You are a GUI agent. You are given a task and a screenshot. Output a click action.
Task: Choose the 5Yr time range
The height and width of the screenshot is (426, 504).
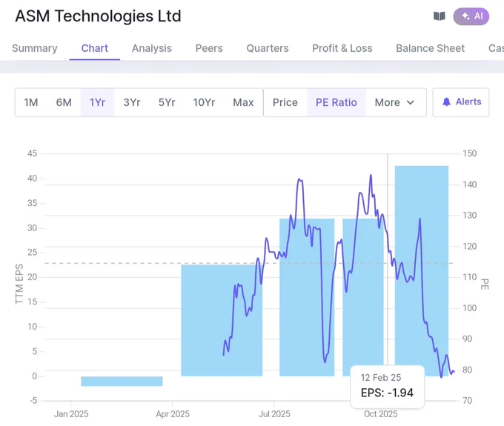pyautogui.click(x=167, y=102)
